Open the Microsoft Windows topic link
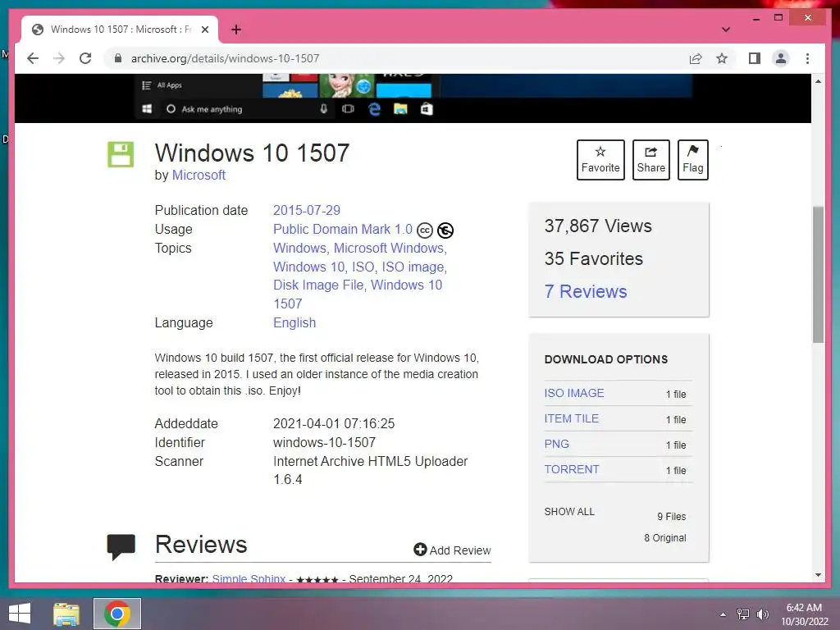Screen dimensions: 840x630 click(x=390, y=248)
